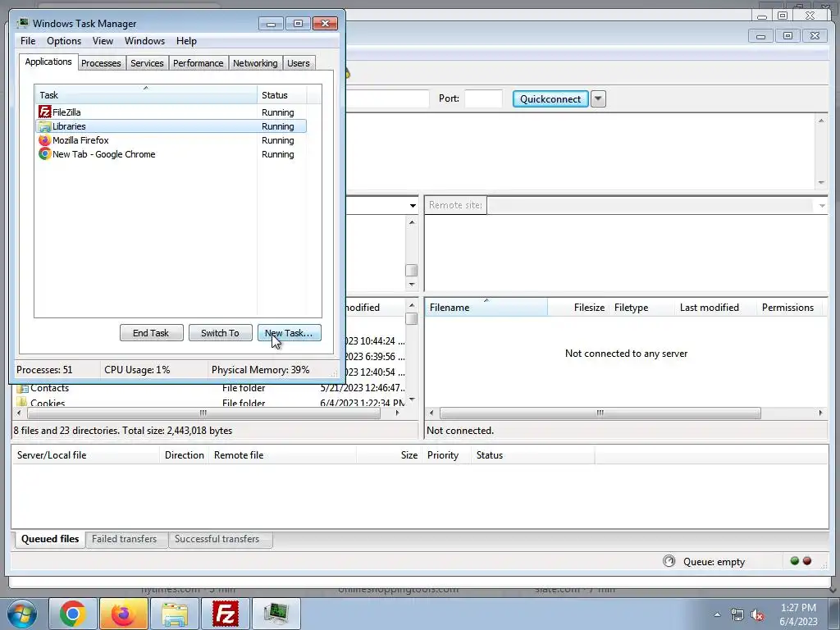Click the Priority queue column header
Viewport: 840px width, 630px height.
coord(446,455)
